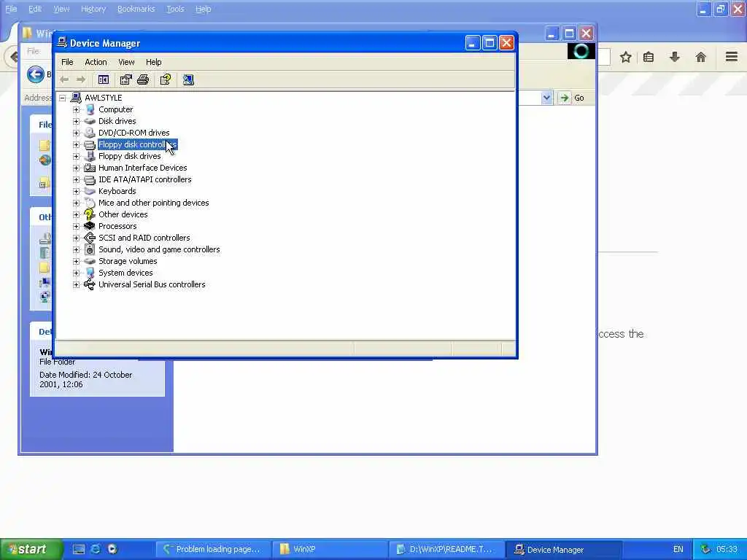
Task: Click the AWLSTYLE computer root icon
Action: tap(76, 98)
